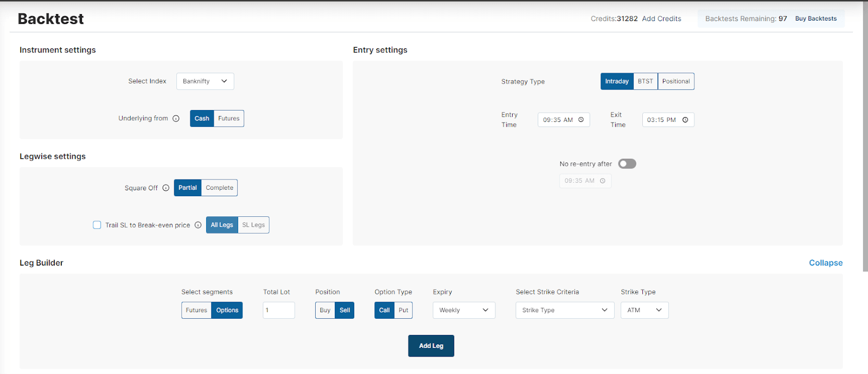Viewport: 868px width, 374px height.
Task: Click info icon beside Trail SL to Break-even
Action: 198,225
